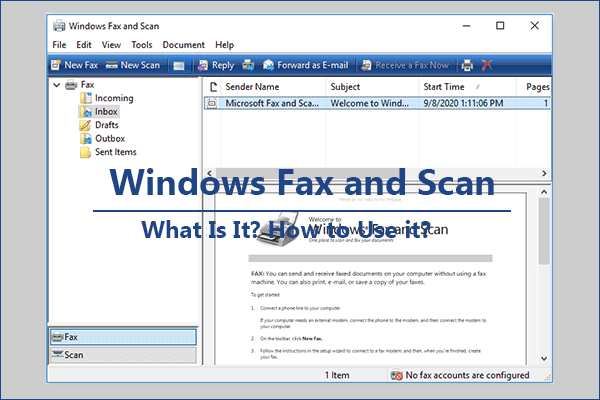Click preview pane scroll down arrow

544,359
